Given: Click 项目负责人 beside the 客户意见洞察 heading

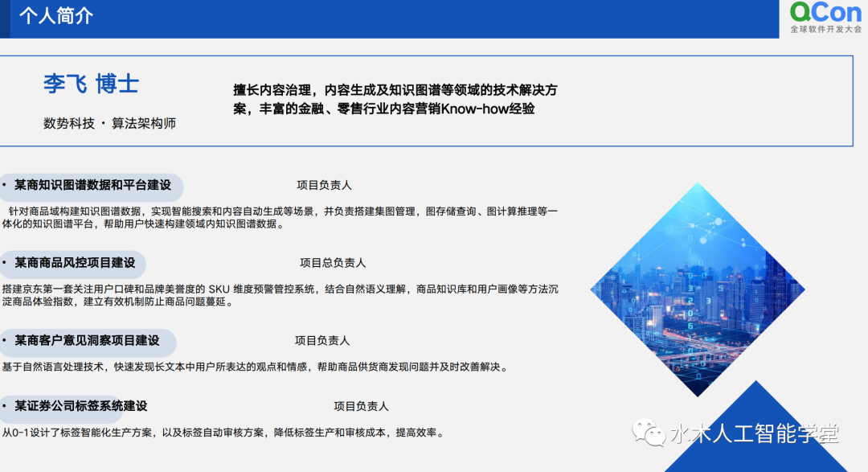Looking at the screenshot, I should (322, 341).
